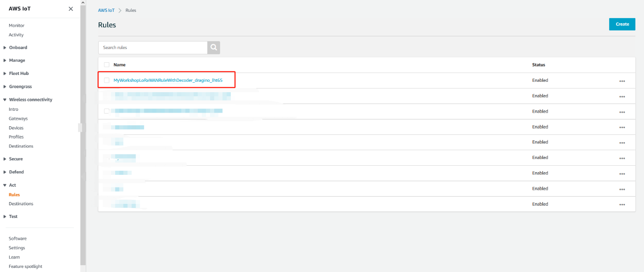
Task: Select Destinations under the Act section
Action: pyautogui.click(x=21, y=204)
